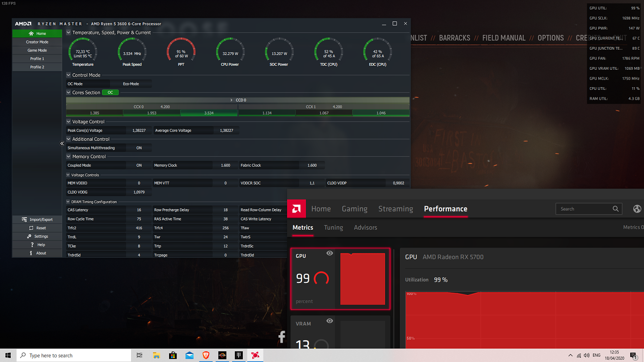Select the GPU utilization card

click(x=340, y=279)
